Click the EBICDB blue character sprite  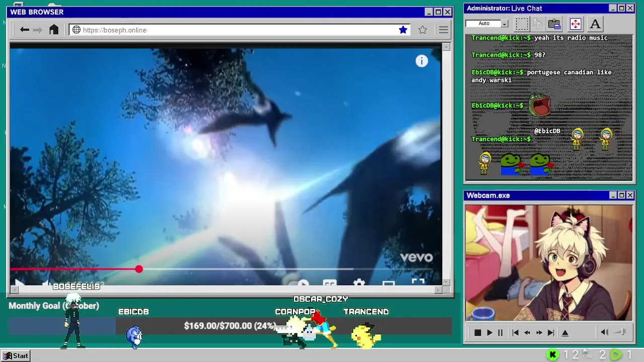134,337
